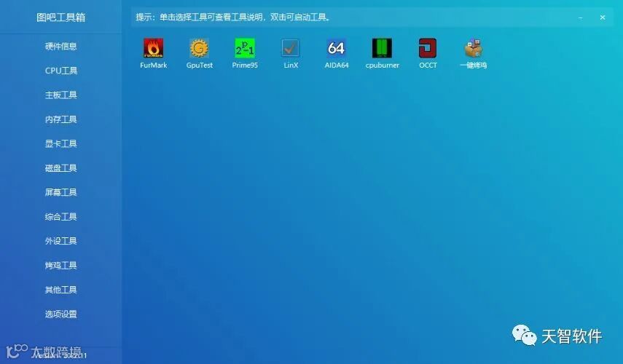The image size is (623, 364).
Task: Select the 烤鸡工具 category
Action: 60,266
